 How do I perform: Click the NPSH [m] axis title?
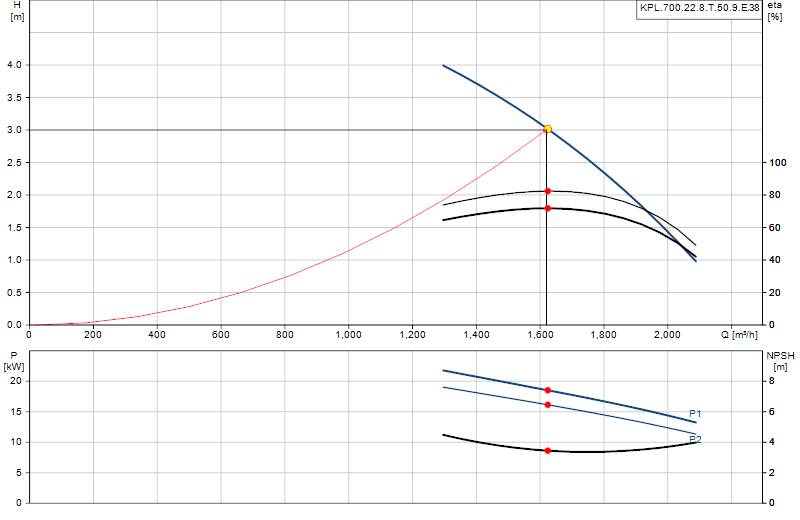click(x=780, y=361)
